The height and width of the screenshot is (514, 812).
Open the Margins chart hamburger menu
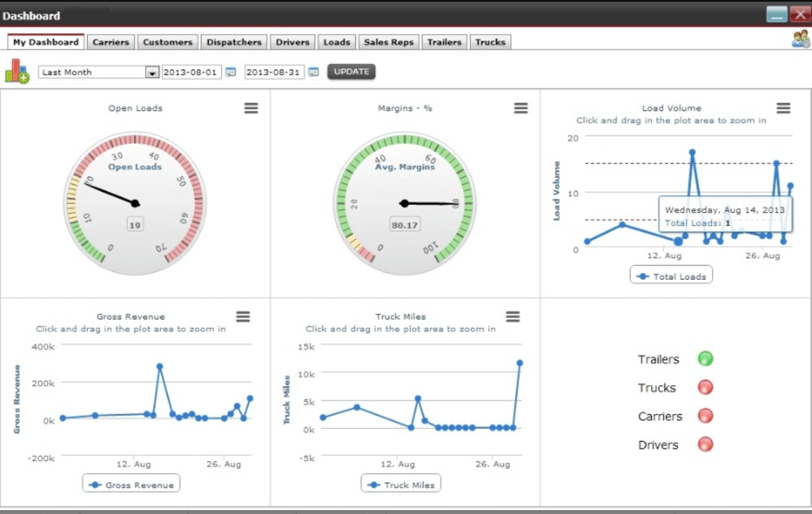520,108
